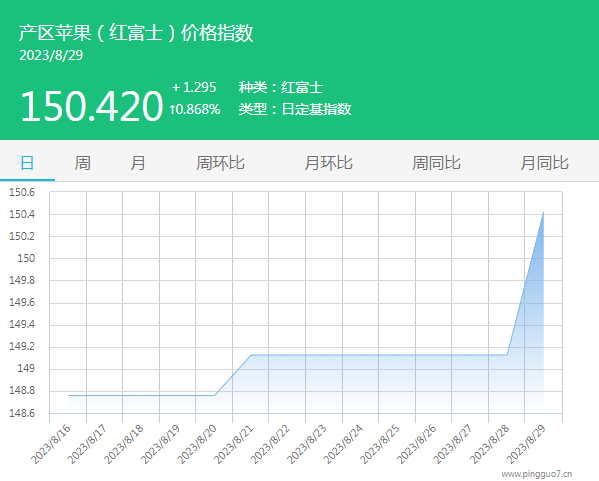Click the +1.295 change value

pyautogui.click(x=194, y=87)
